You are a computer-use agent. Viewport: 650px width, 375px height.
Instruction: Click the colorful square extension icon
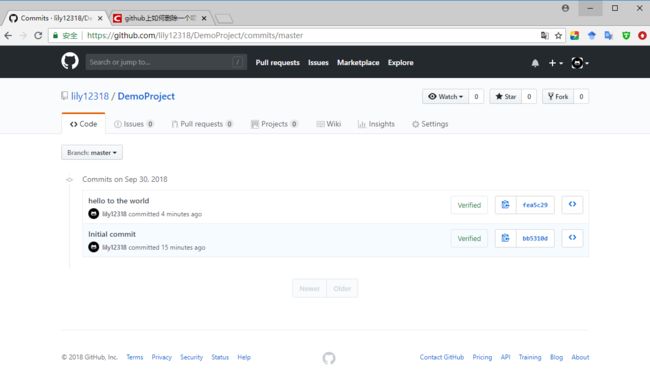(575, 36)
